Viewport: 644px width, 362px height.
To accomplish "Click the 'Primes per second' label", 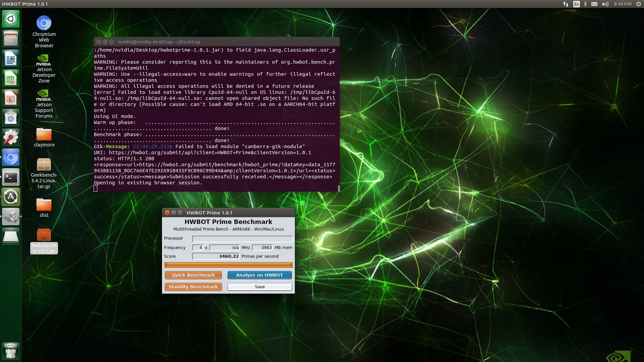I will [260, 256].
